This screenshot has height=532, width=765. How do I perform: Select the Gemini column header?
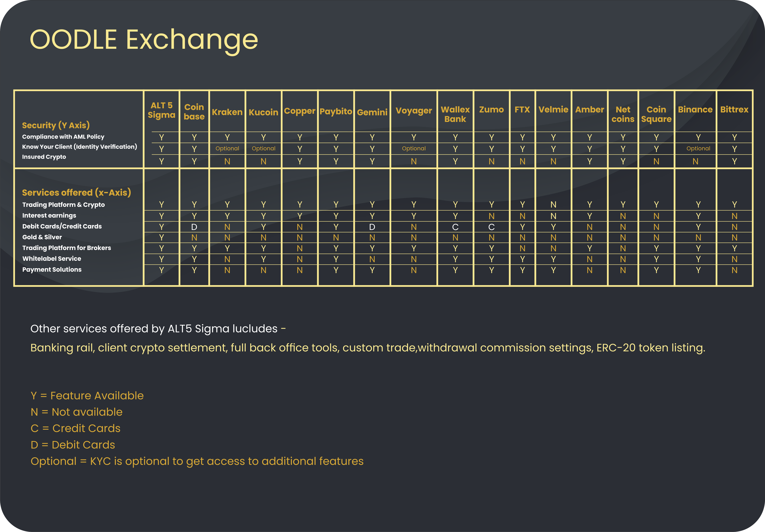[x=372, y=112]
